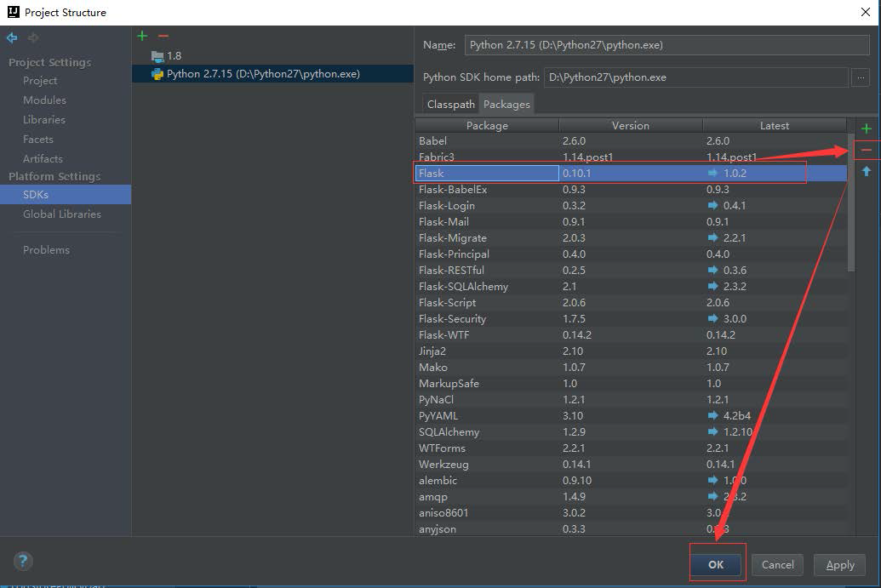This screenshot has width=881, height=588.
Task: Select SDKs under Platform Settings
Action: pyautogui.click(x=66, y=195)
